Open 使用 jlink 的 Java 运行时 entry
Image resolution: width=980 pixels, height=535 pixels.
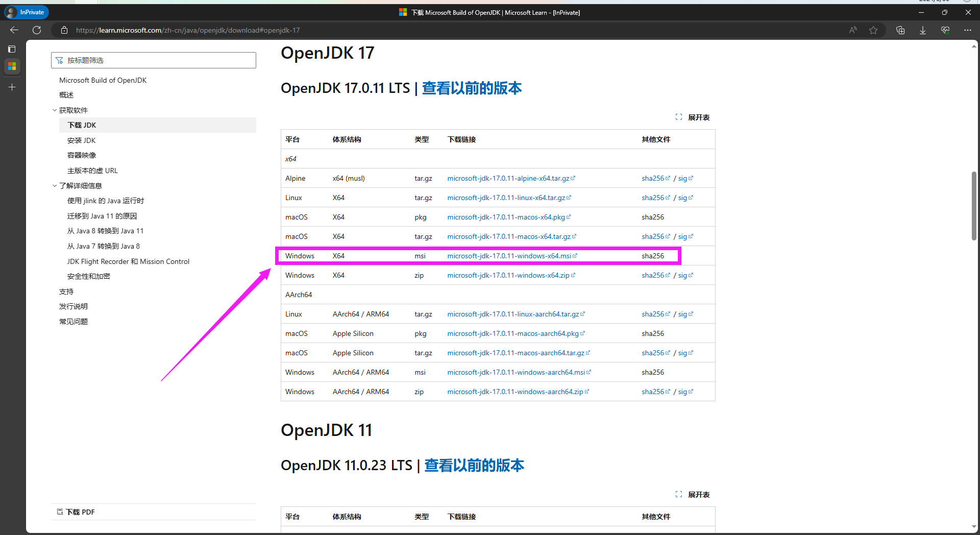point(106,201)
